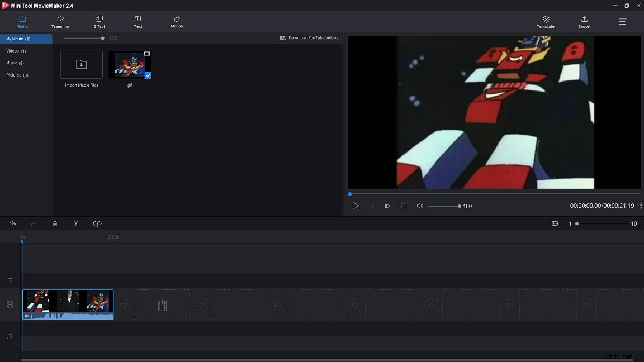644x362 pixels.
Task: Open the hamburger menu at top right
Action: [622, 22]
